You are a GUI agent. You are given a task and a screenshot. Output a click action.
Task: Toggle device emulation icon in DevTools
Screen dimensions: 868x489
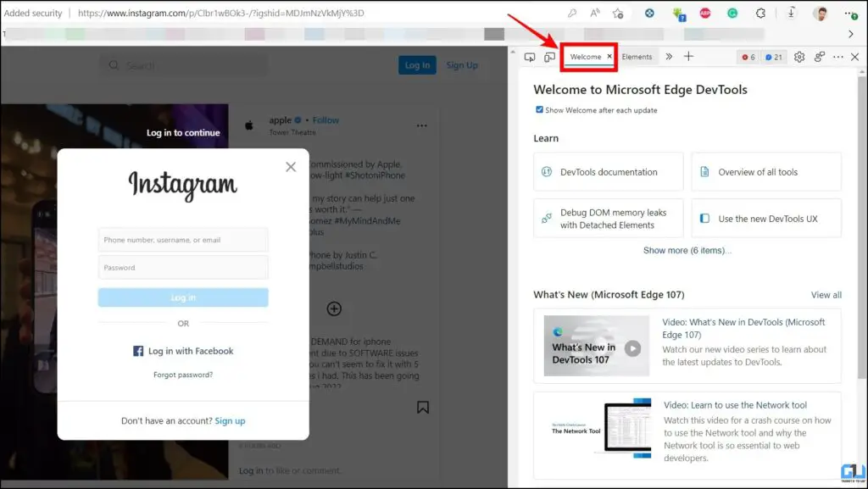click(x=549, y=57)
